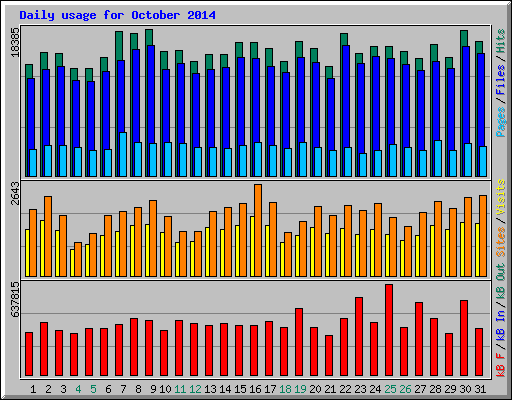Image resolution: width=512 pixels, height=400 pixels.
Task: Click day 25 weekend label
Action: click(390, 389)
